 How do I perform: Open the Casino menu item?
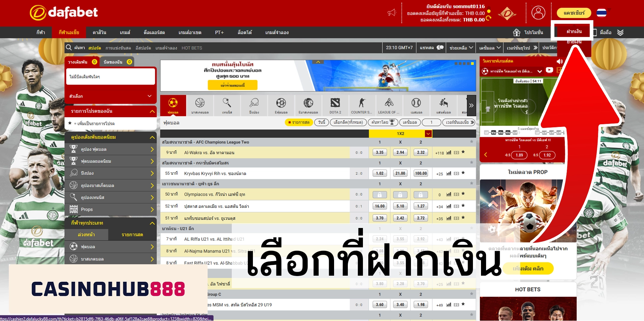point(99,33)
